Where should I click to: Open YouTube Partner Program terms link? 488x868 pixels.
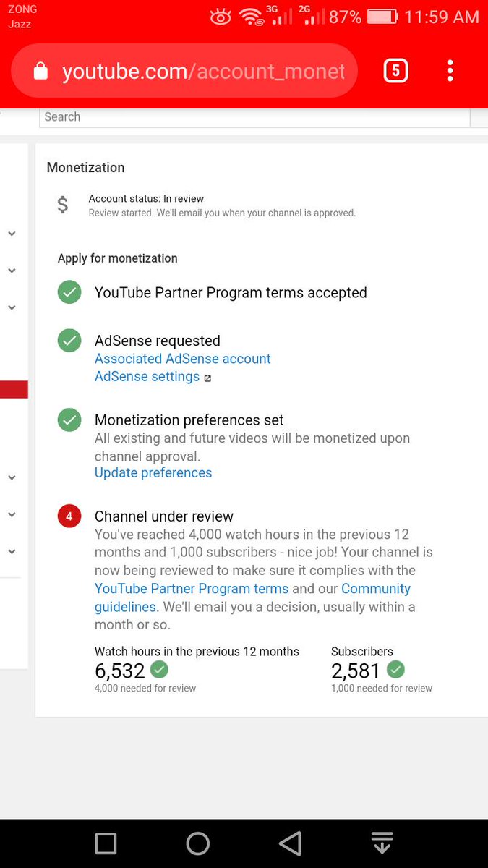[192, 589]
